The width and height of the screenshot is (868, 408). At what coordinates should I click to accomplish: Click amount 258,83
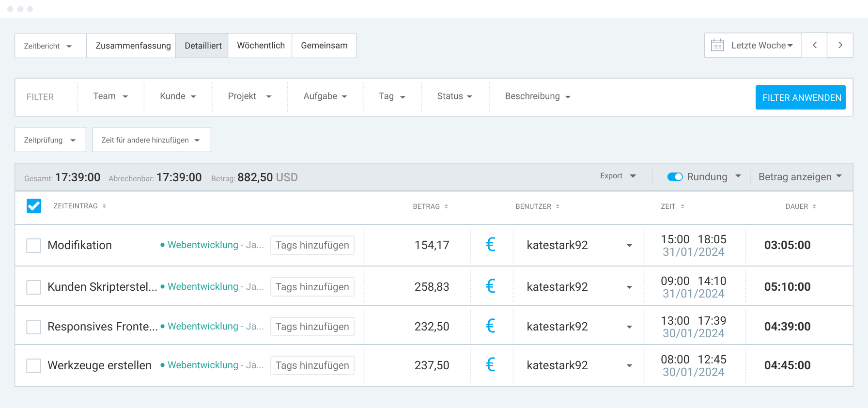[x=432, y=287]
